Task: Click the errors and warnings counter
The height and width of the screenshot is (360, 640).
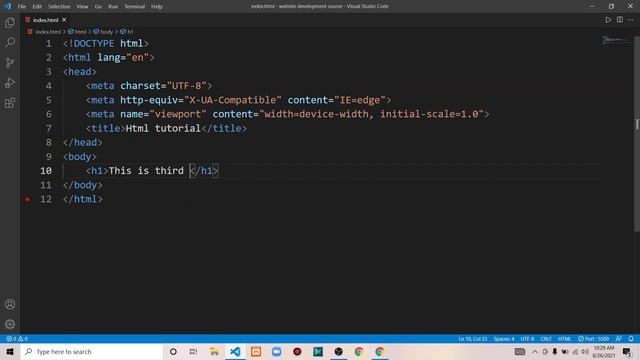Action: [x=17, y=339]
